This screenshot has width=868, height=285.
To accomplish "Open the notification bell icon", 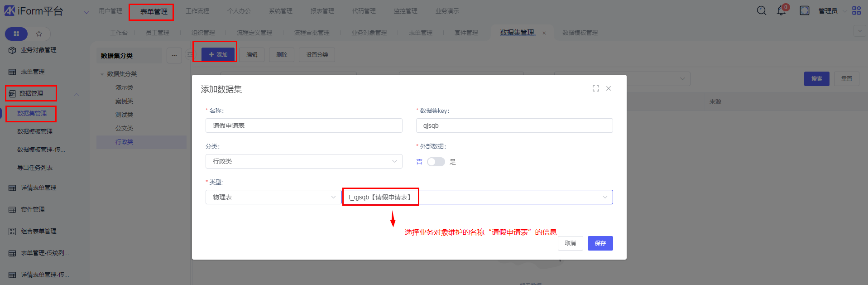I will click(781, 10).
